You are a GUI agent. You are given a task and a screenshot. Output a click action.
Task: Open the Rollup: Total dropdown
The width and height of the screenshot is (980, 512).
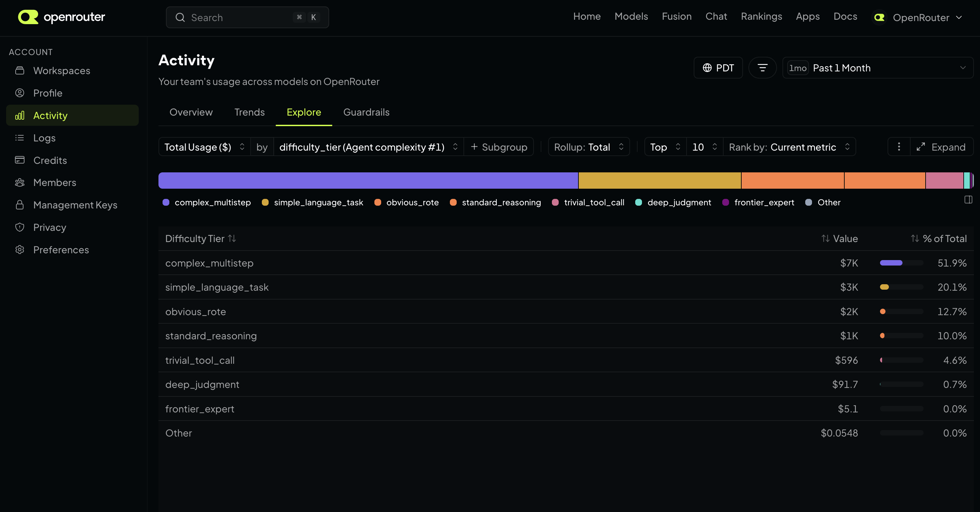[x=589, y=147]
